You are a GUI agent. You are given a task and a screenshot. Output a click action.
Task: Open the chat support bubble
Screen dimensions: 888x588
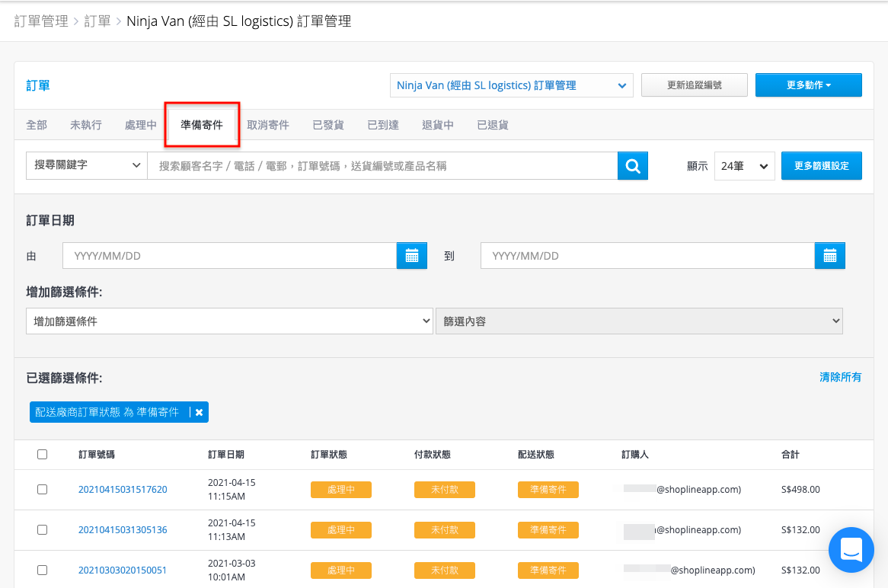click(851, 549)
